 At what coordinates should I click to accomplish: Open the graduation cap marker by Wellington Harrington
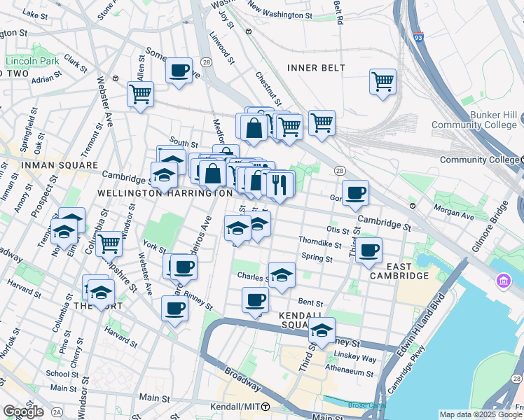click(164, 175)
